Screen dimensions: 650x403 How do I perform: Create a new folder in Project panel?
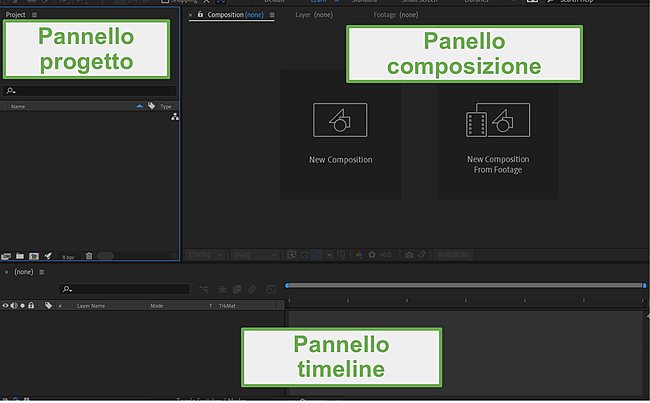coord(19,256)
